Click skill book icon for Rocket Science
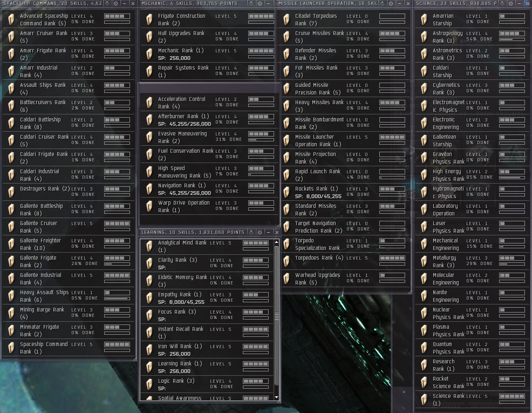The width and height of the screenshot is (532, 413). [x=424, y=382]
